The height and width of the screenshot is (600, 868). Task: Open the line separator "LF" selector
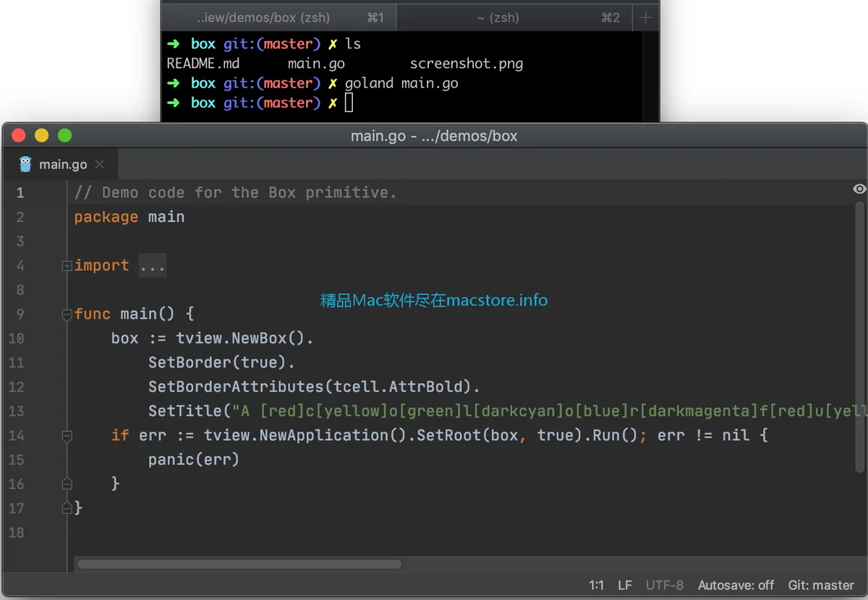click(625, 585)
